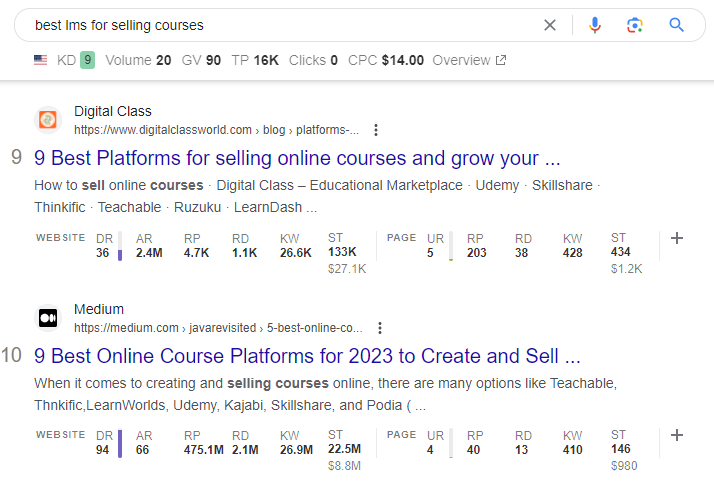714x493 pixels.
Task: Open three-dot menu for Medium result
Action: coord(380,328)
